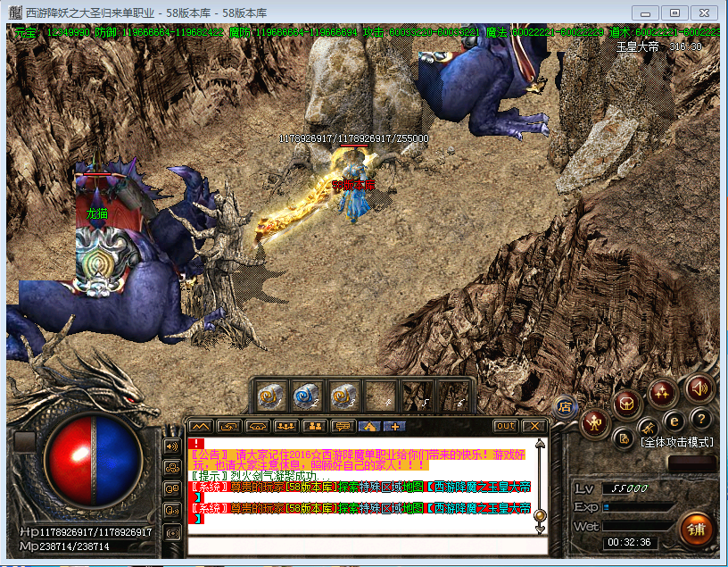728x567 pixels.
Task: Click the red-blue HP/MP orb
Action: [x=94, y=461]
